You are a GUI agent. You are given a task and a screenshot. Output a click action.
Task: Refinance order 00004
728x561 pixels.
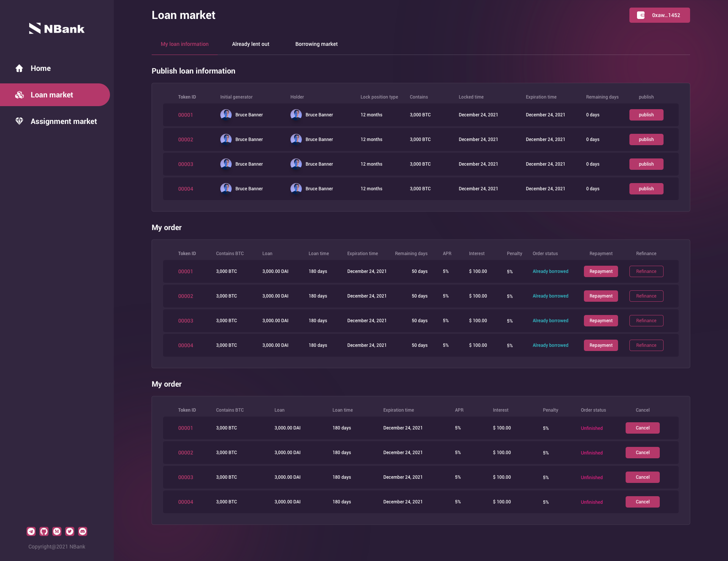pos(646,345)
